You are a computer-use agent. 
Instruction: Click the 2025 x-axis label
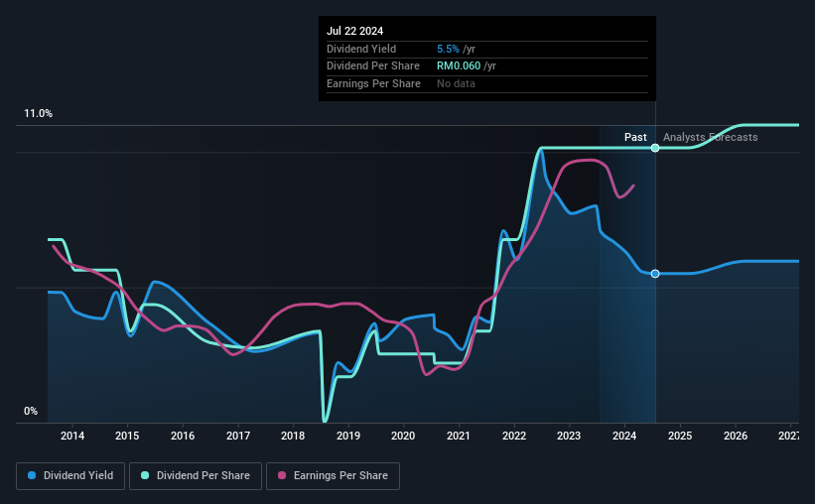tap(680, 436)
